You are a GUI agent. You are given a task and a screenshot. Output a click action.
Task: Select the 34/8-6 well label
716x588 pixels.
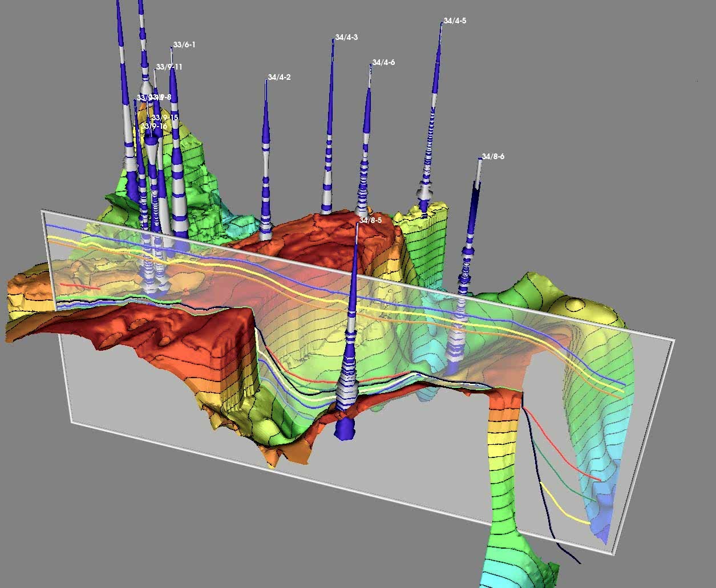tap(493, 157)
